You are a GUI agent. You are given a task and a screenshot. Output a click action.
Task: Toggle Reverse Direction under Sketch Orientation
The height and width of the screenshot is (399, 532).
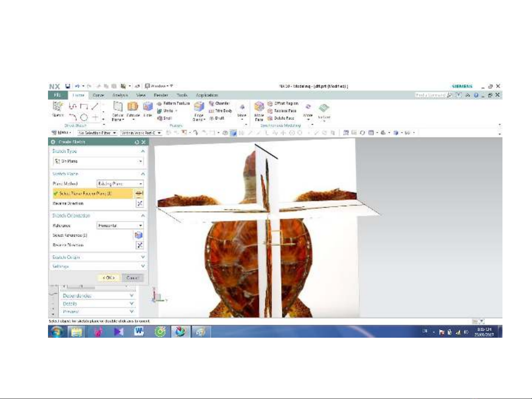pos(140,245)
